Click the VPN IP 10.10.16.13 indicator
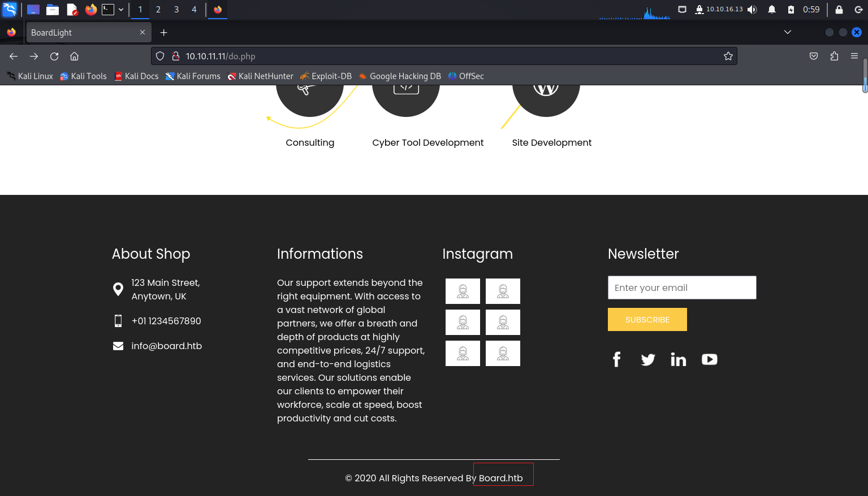Screen dimensions: 868x496 click(x=719, y=9)
